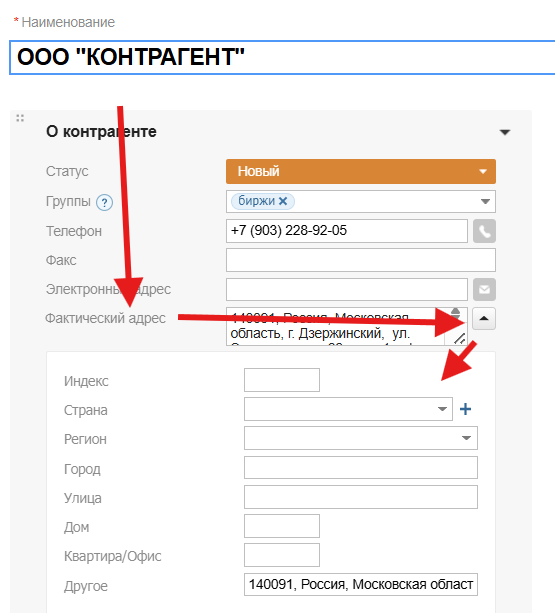This screenshot has height=613, width=555.
Task: Click the email envelope icon button
Action: (484, 290)
